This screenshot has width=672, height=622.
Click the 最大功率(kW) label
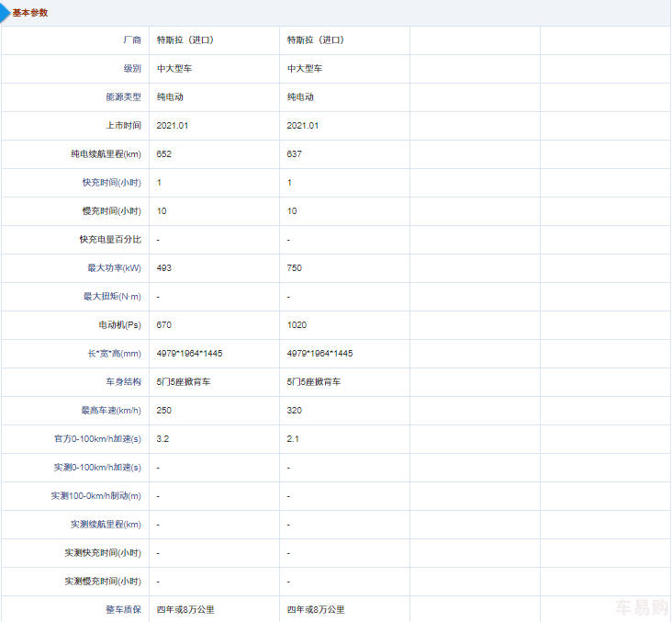[114, 267]
